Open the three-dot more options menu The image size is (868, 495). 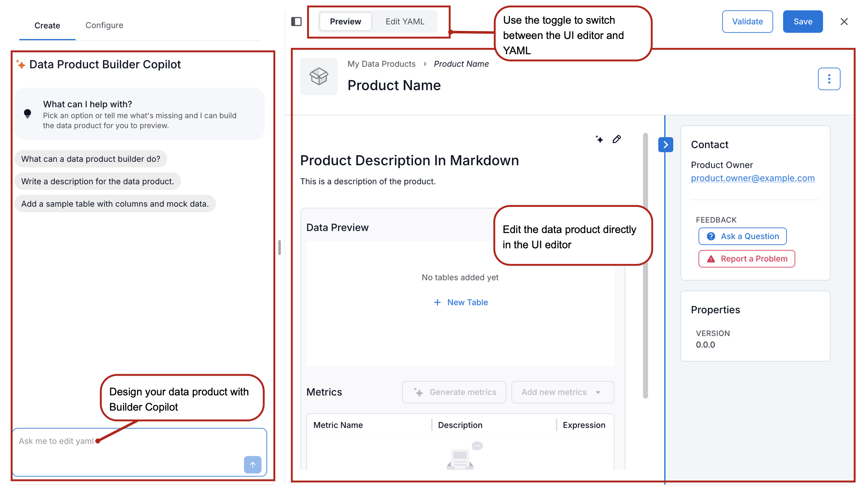[x=829, y=79]
